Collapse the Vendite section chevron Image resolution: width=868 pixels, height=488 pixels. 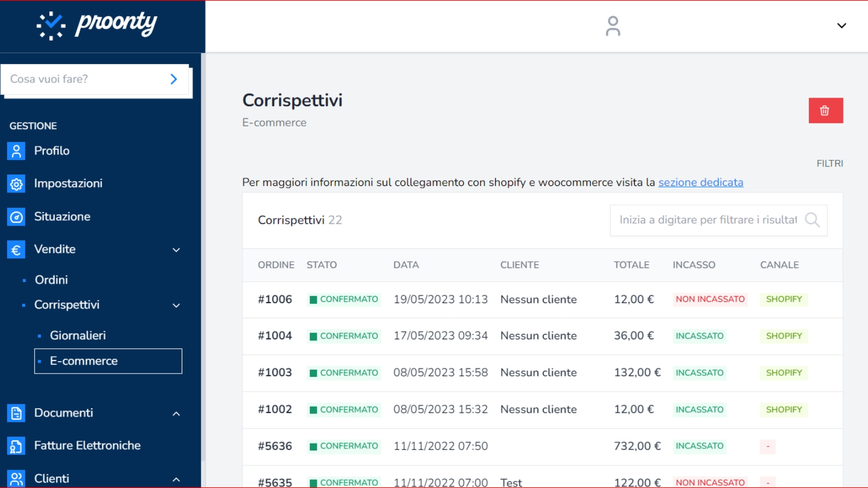pyautogui.click(x=176, y=250)
